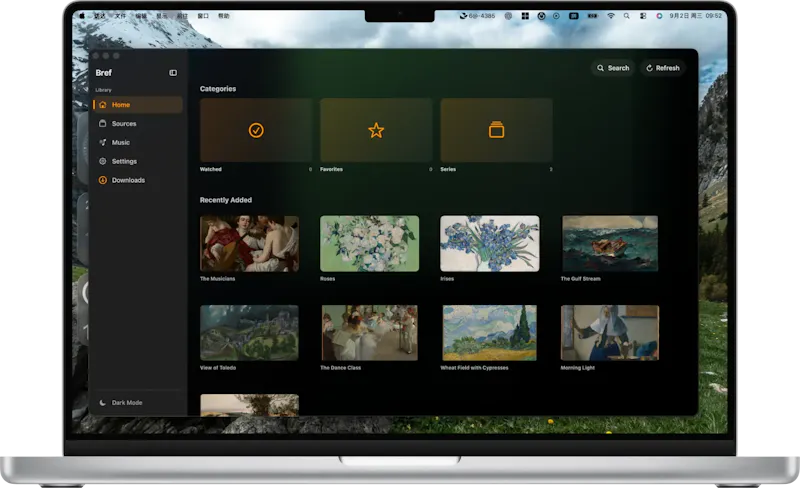Open Wheat Field with Cypresses thumbnail

tap(490, 333)
